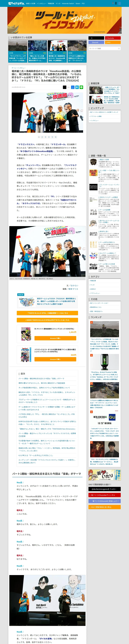Go to gallery page 6
This screenshot has width=129, height=644.
point(56,137)
